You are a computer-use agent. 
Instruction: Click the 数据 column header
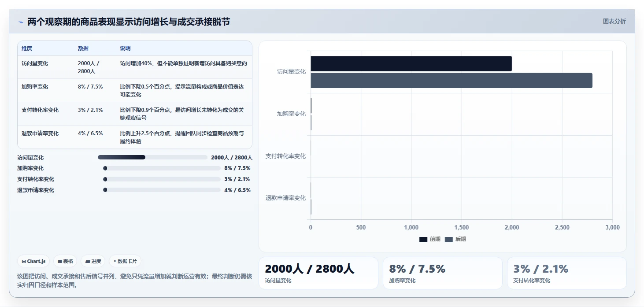(83, 48)
